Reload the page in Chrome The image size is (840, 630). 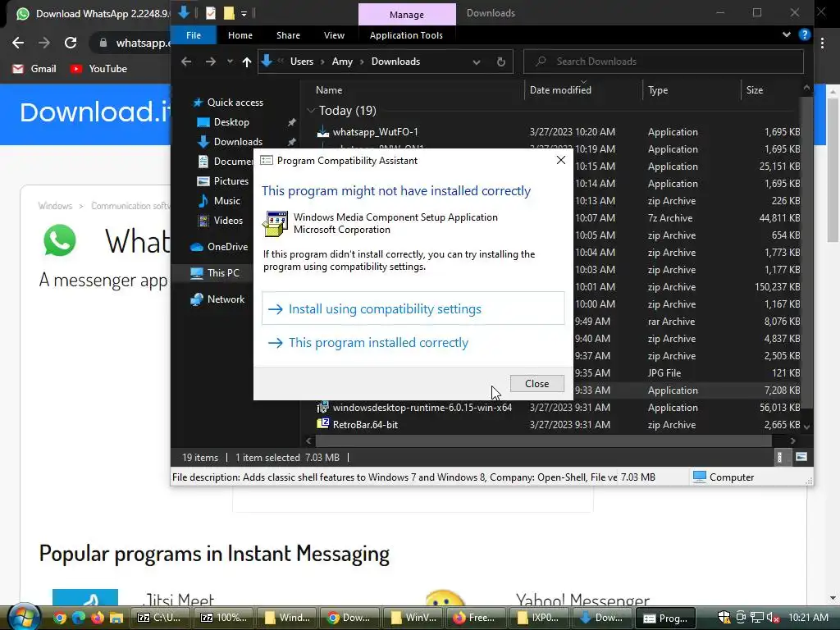click(x=71, y=43)
